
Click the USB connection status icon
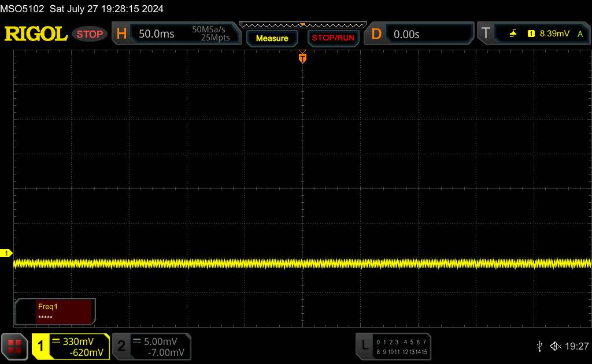click(539, 346)
